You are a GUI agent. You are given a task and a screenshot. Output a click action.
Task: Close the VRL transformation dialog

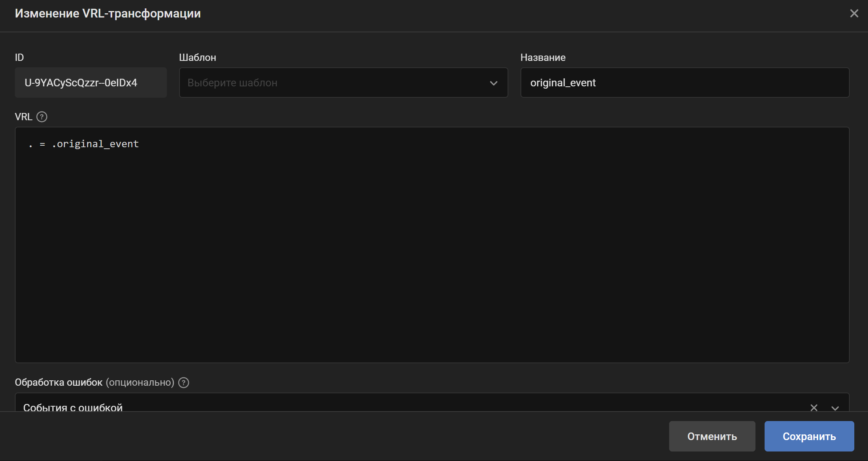[854, 13]
